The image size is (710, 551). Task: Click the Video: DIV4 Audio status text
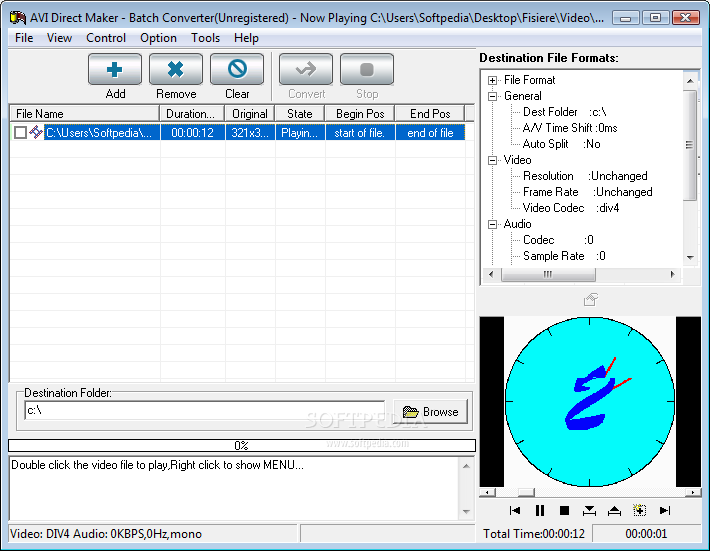pos(106,534)
